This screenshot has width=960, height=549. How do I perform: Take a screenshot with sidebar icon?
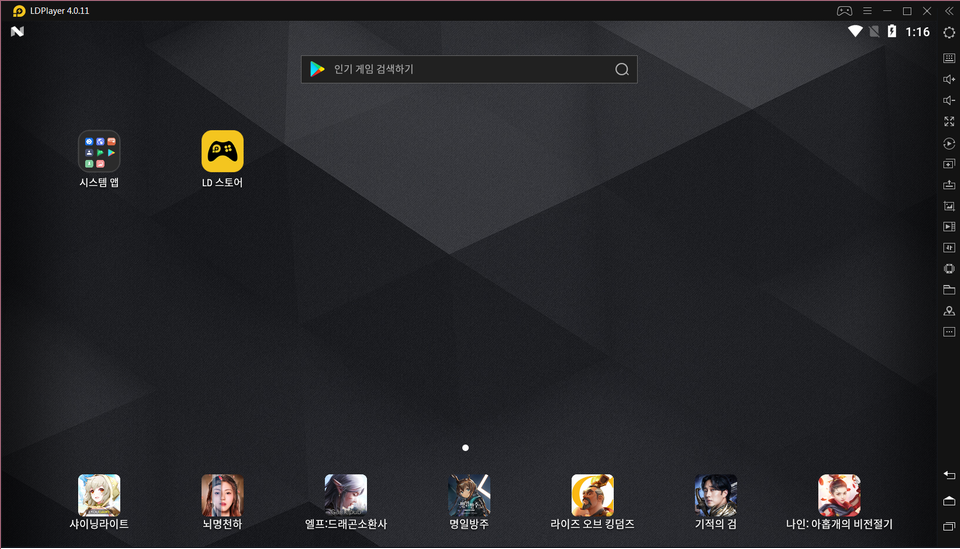[949, 206]
